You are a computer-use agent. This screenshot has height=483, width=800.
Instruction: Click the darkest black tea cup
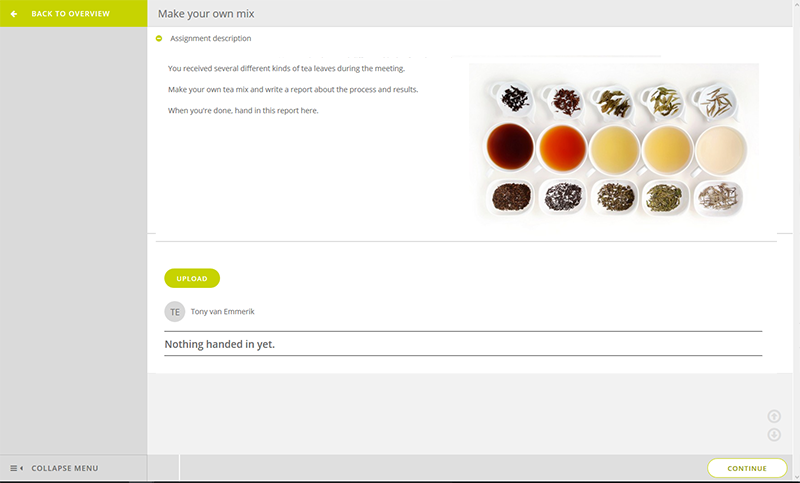point(510,146)
